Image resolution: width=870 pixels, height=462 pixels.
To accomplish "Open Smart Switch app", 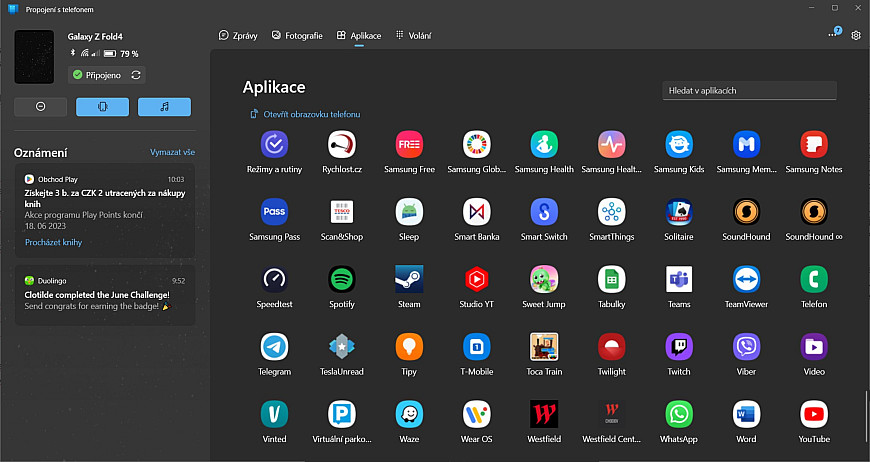I will pos(544,212).
